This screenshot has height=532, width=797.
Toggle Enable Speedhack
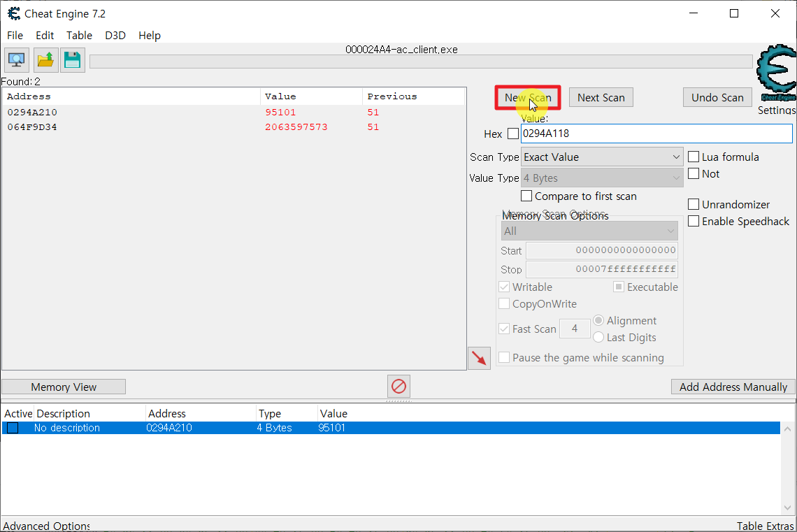(694, 222)
